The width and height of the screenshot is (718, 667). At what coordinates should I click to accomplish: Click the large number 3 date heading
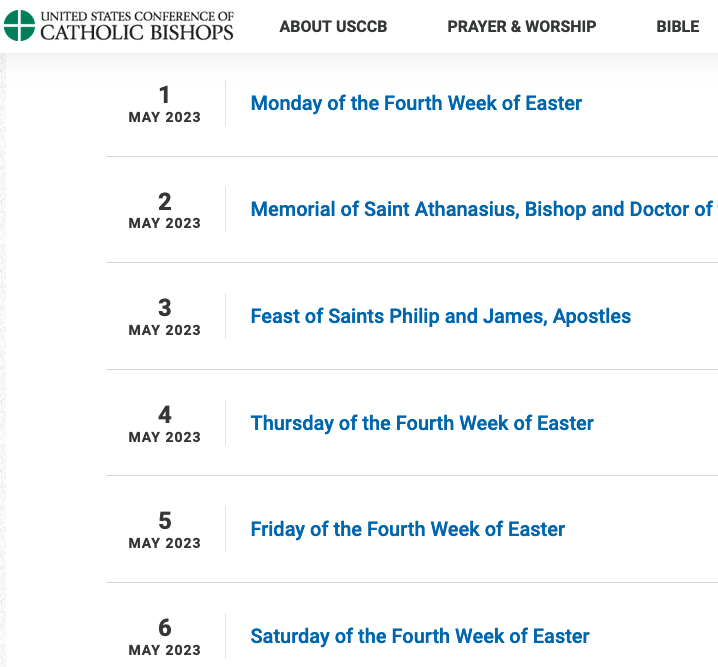[x=165, y=307]
